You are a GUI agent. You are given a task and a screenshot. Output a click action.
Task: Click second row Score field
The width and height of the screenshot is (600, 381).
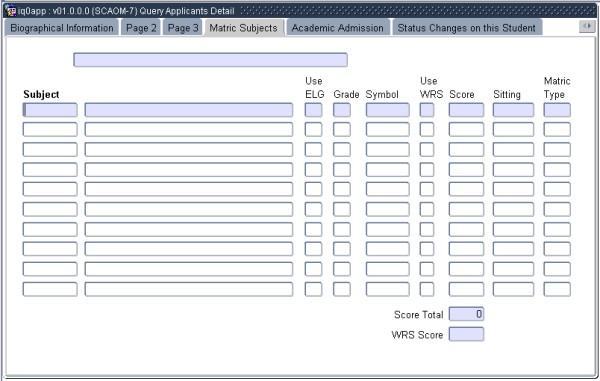(466, 129)
